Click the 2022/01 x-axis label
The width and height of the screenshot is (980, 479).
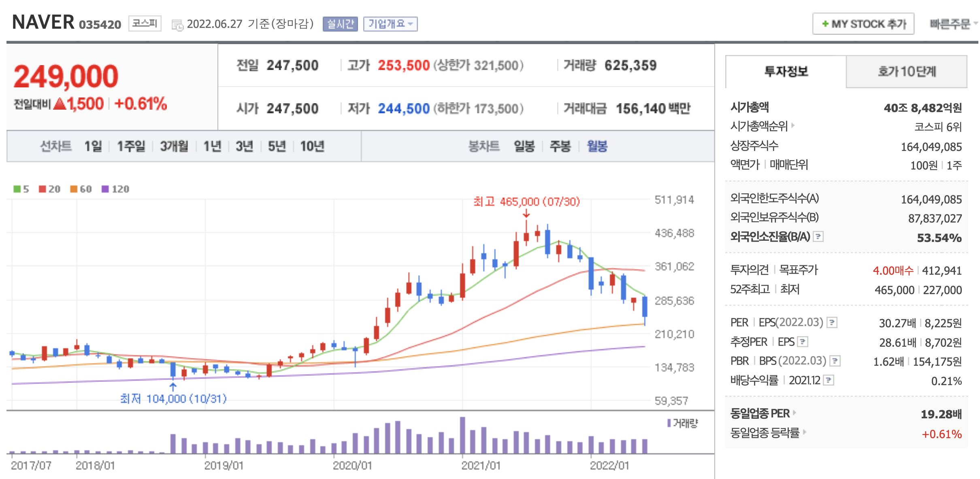click(x=609, y=466)
